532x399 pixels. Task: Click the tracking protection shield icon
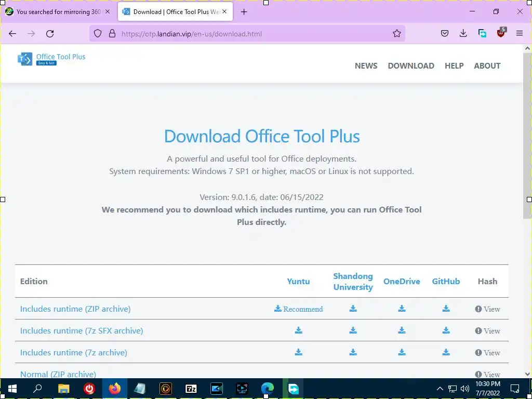[98, 34]
